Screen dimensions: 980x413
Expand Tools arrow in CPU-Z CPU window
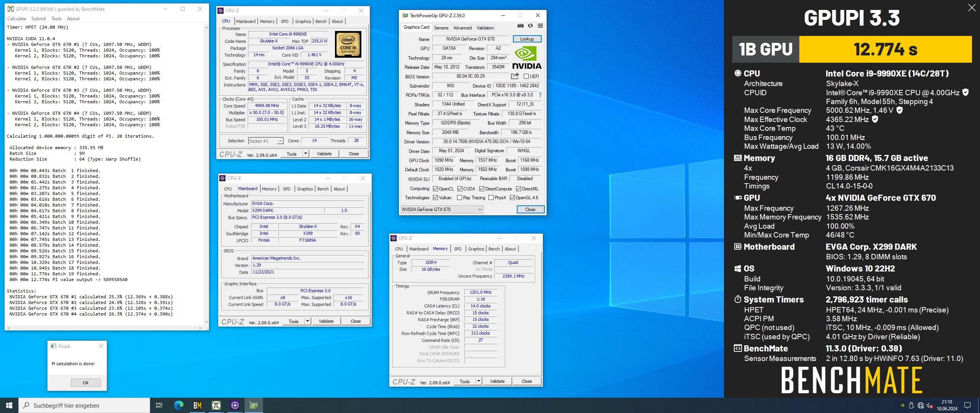pyautogui.click(x=305, y=154)
